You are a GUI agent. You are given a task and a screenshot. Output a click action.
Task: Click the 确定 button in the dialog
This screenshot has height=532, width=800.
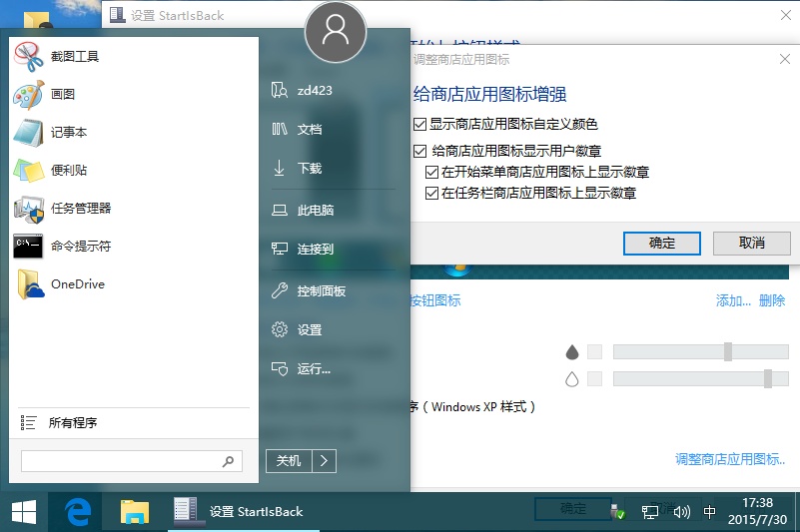(661, 244)
